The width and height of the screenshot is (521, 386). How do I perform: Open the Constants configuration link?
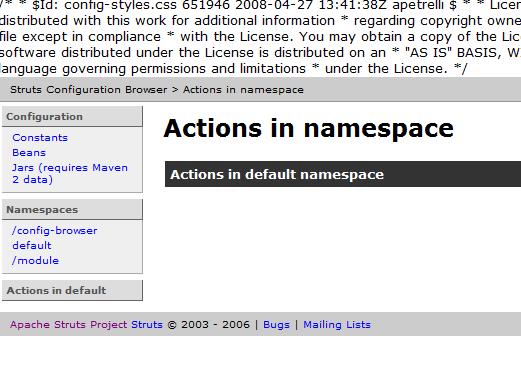40,138
